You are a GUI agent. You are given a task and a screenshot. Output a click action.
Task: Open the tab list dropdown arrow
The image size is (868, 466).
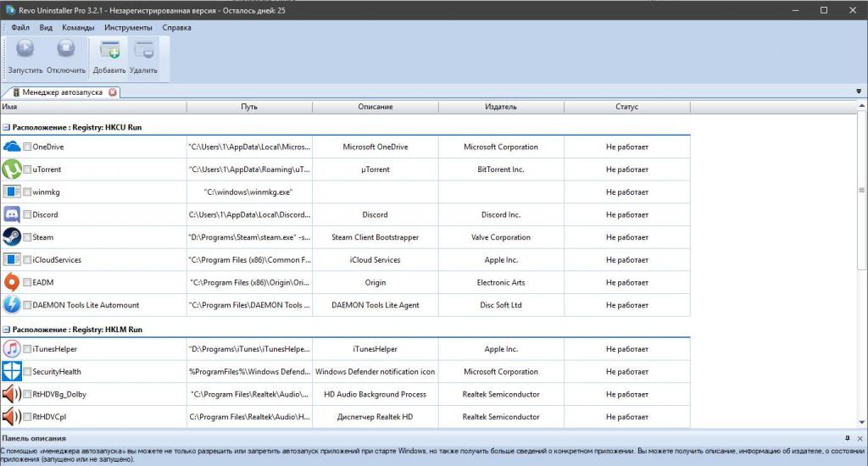[859, 92]
